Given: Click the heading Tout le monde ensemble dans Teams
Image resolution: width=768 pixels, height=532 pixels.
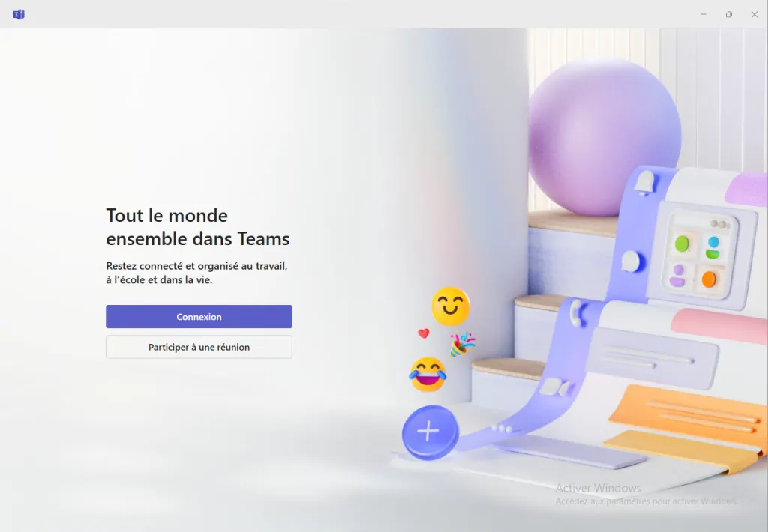Looking at the screenshot, I should click(x=198, y=227).
